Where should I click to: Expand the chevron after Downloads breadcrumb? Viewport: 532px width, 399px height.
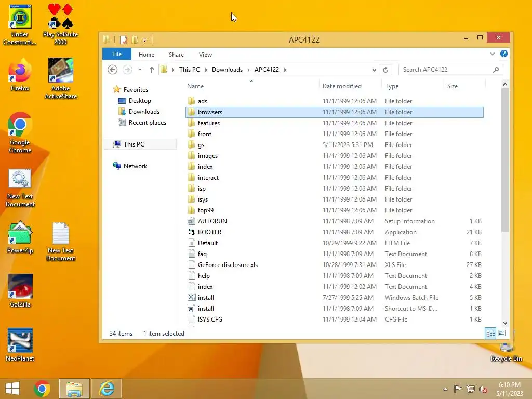click(249, 70)
